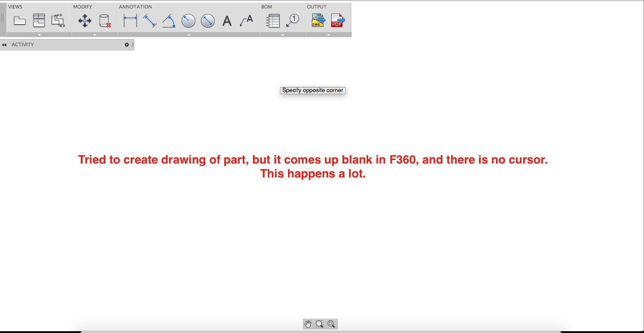Add item with Activity plus icon
644x333 pixels.
point(127,44)
